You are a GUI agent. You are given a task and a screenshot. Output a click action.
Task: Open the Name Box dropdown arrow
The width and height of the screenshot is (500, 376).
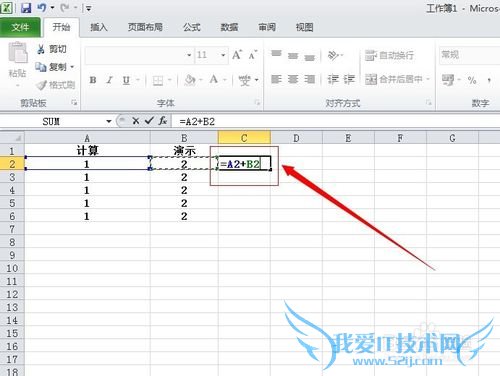pyautogui.click(x=109, y=121)
